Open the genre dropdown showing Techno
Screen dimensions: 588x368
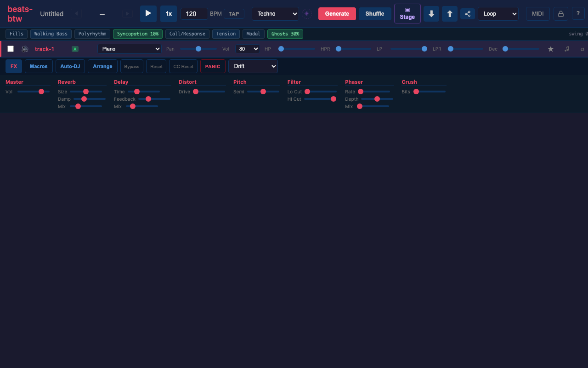pyautogui.click(x=275, y=14)
